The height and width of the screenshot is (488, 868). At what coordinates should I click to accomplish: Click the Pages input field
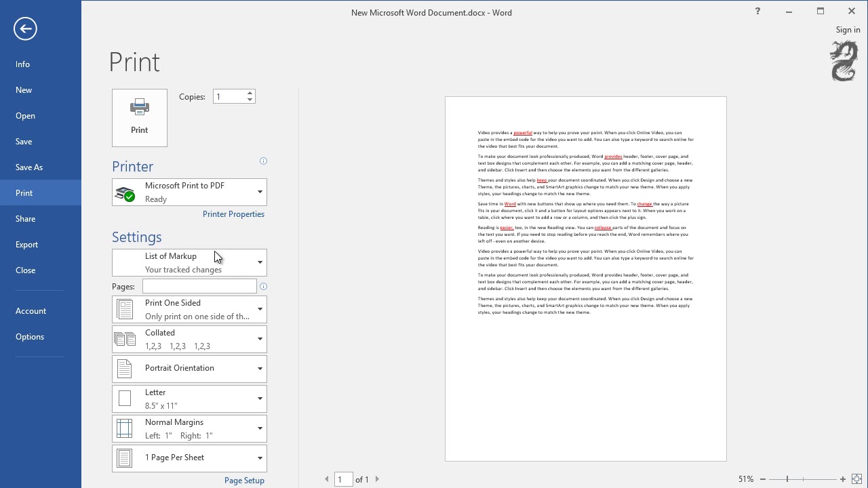[199, 287]
